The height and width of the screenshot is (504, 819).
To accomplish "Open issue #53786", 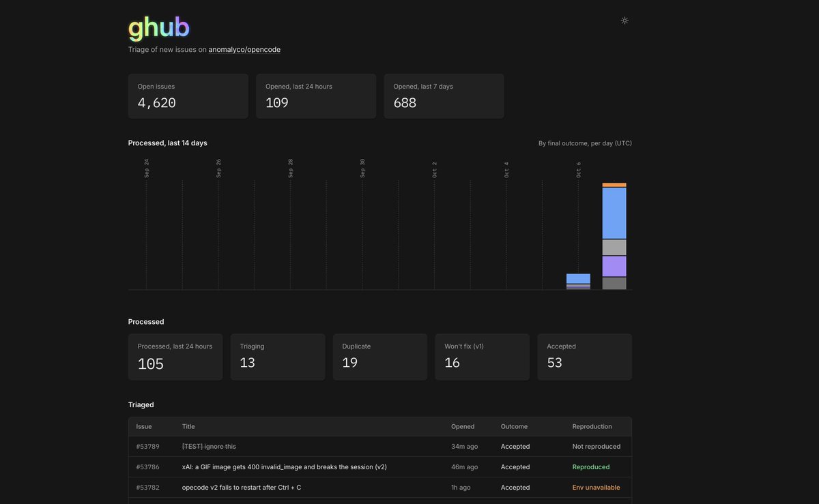I will [x=148, y=467].
